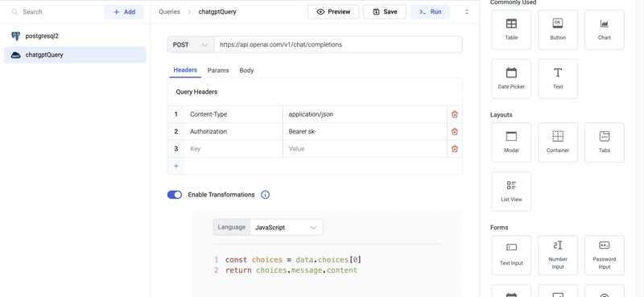Delete the Authorization header row
Viewport: 644px width, 297px height.
[x=455, y=132]
